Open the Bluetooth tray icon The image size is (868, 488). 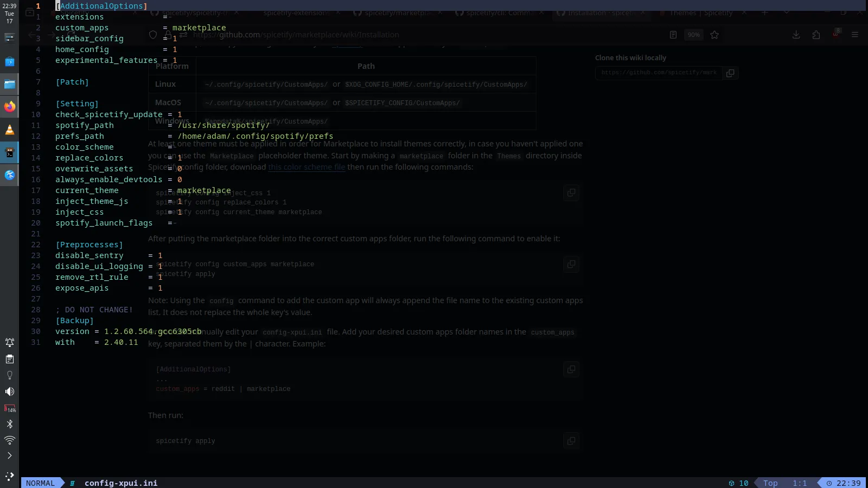click(9, 424)
